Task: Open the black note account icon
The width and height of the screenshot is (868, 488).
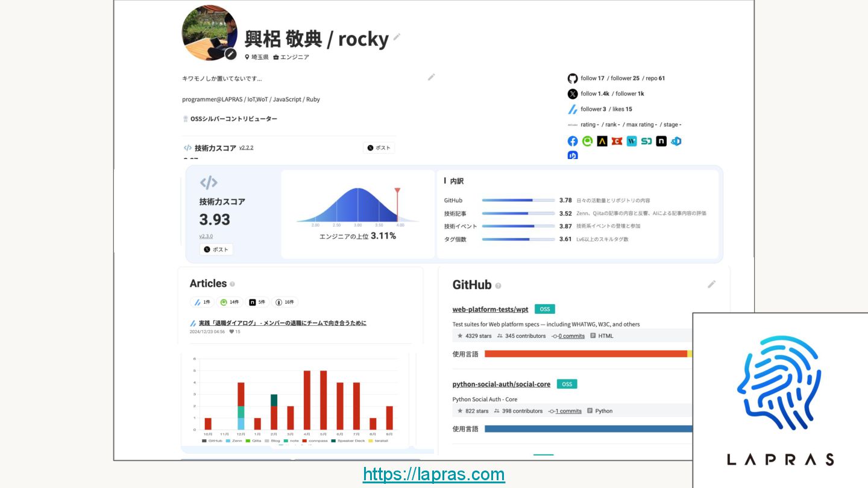Action: (x=661, y=141)
